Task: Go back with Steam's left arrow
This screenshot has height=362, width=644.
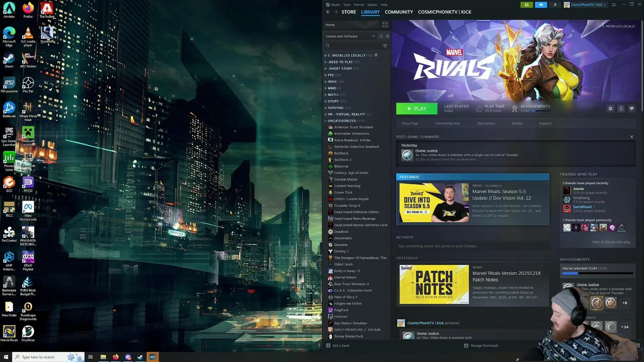Action: (328, 12)
